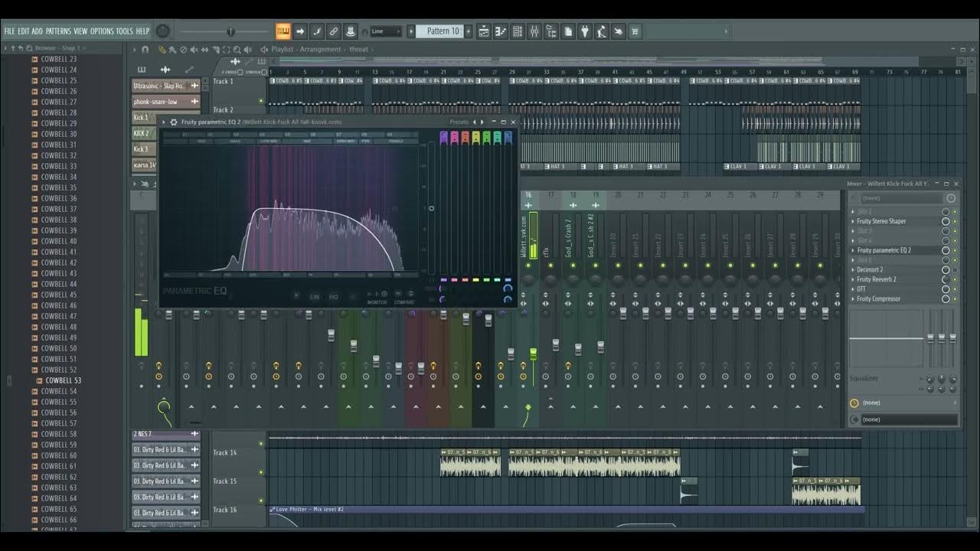Click the clock icon beside mixer input selector
Image resolution: width=980 pixels, height=551 pixels.
click(x=951, y=198)
